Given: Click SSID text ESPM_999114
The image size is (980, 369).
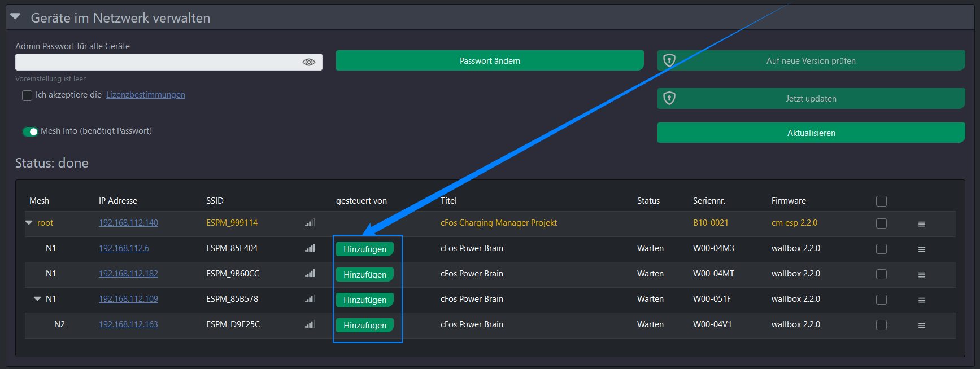Looking at the screenshot, I should point(232,223).
